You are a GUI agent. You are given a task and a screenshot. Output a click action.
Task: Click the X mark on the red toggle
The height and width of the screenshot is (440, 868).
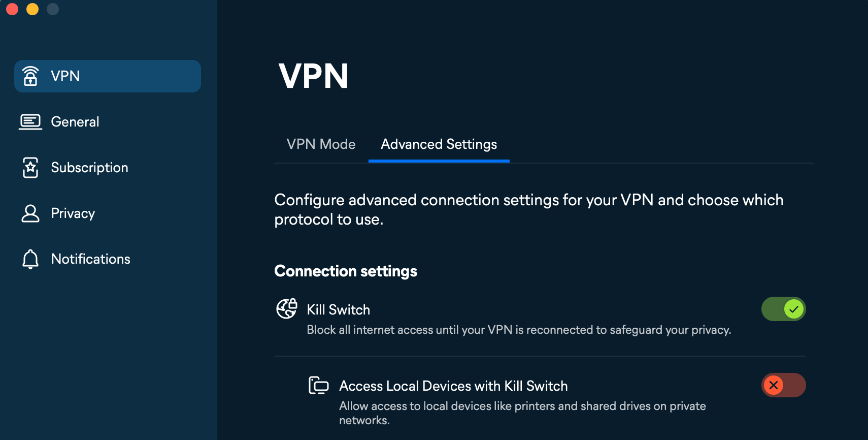(774, 385)
